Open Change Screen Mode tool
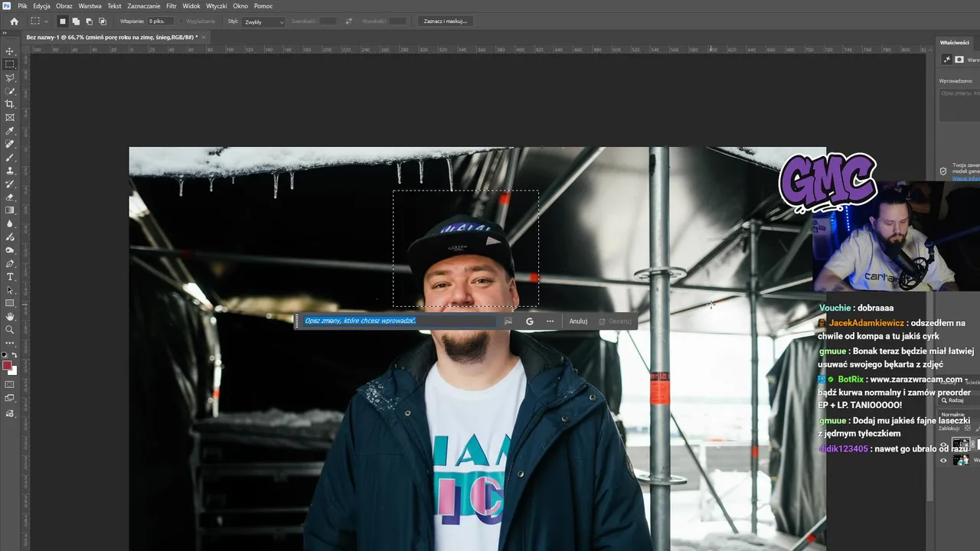Screen dimensions: 980x551 click(x=10, y=398)
